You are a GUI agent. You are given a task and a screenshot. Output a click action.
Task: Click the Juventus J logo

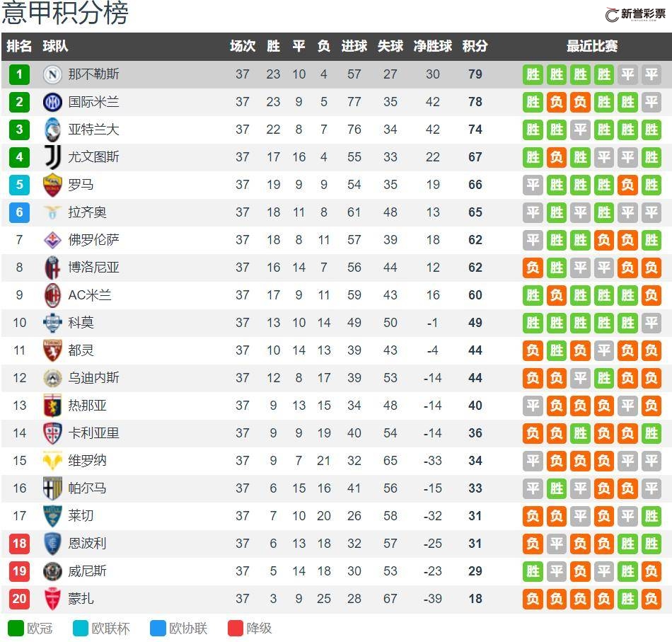(52, 157)
